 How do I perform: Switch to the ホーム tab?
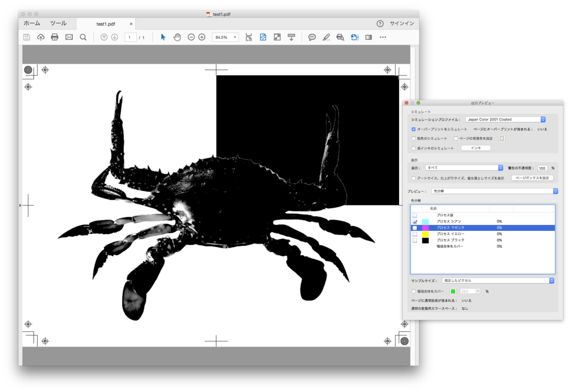tap(32, 23)
